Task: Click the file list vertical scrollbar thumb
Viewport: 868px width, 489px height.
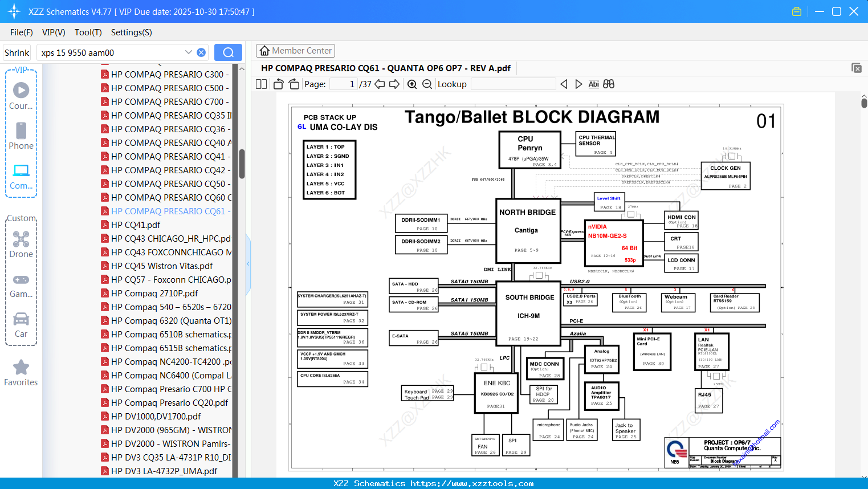Action: click(x=242, y=164)
